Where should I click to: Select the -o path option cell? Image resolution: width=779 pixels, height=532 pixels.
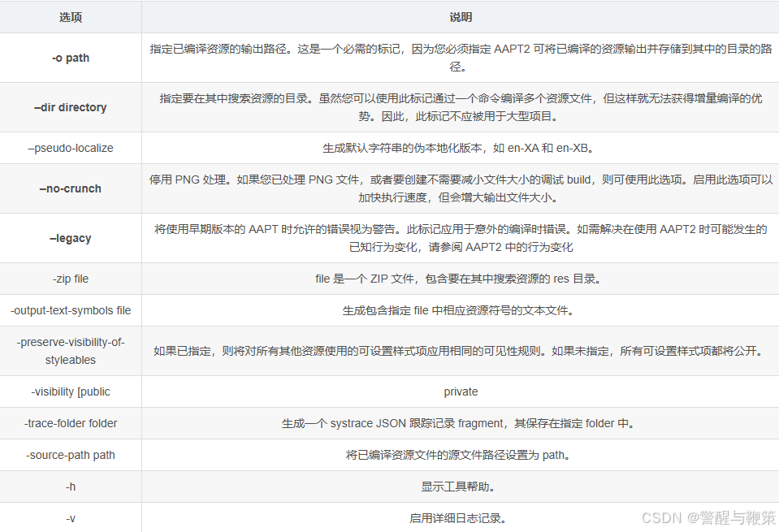pos(71,58)
